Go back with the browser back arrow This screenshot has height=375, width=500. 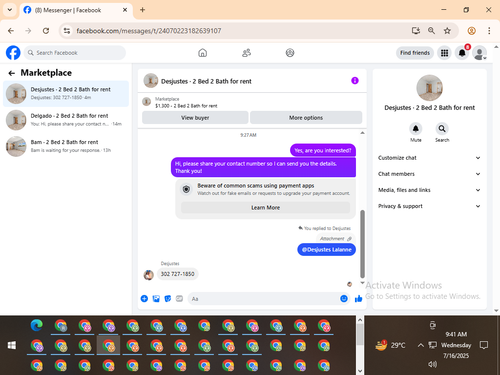(11, 31)
